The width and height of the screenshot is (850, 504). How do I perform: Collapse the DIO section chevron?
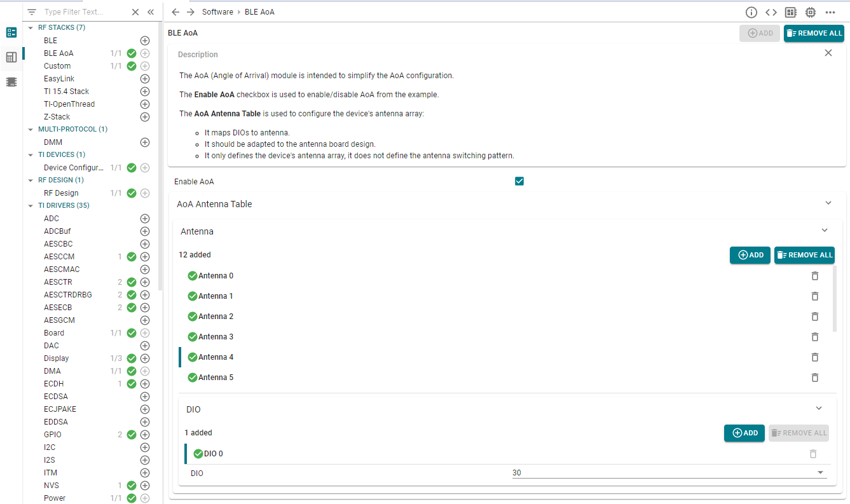[x=818, y=409]
